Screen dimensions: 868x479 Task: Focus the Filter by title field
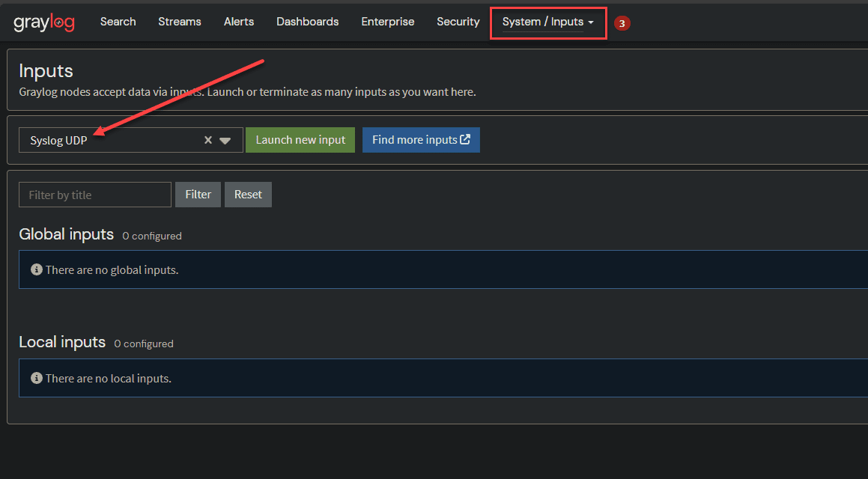(95, 195)
